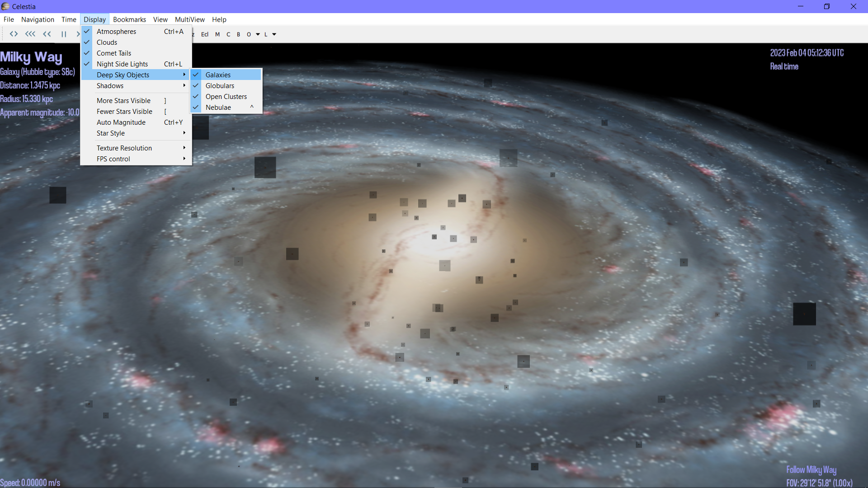Click the Speed 0.00000 m/s readout
Screen dimensions: 868x488
click(30, 483)
